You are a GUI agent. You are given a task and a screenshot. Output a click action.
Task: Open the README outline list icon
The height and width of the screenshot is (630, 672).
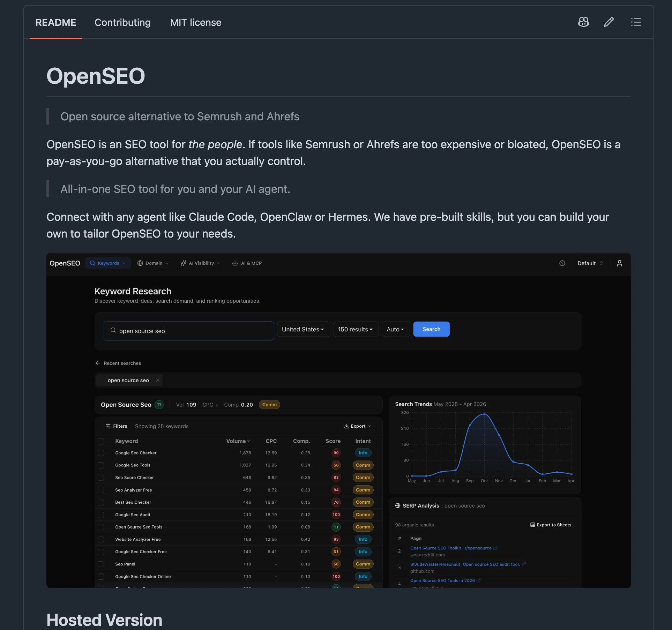pos(636,22)
